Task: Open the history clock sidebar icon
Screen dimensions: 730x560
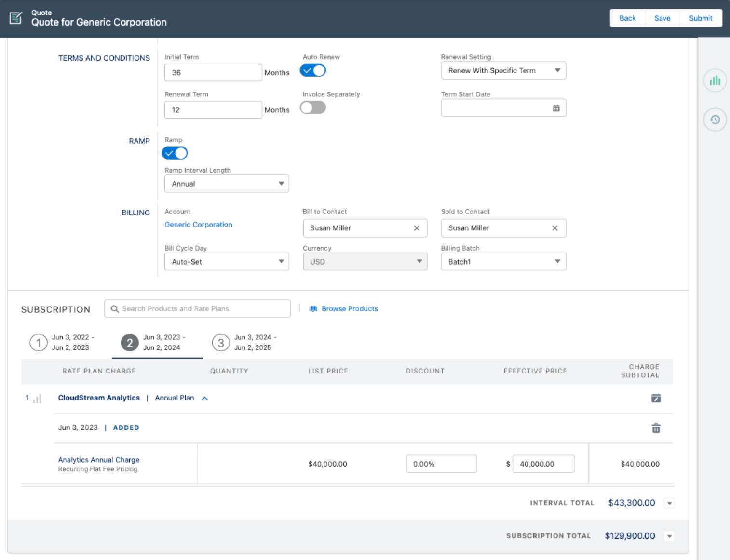Action: click(715, 120)
